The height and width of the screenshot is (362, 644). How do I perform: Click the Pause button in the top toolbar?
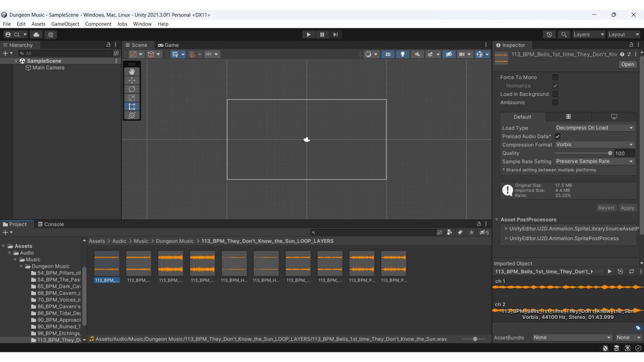point(322,34)
